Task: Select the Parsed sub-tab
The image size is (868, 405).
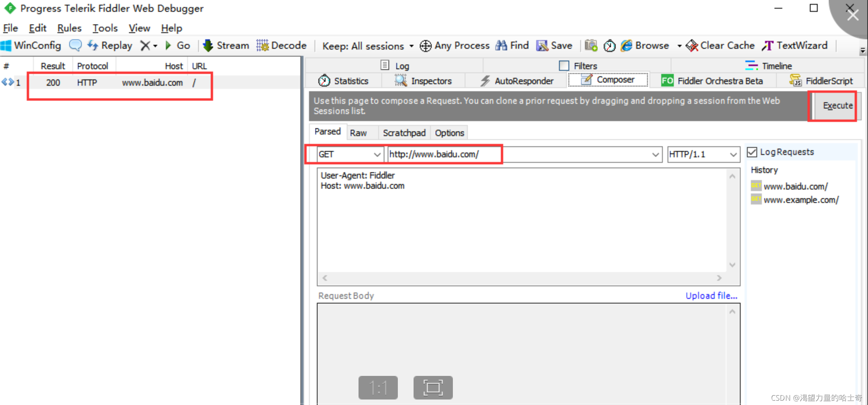Action: click(x=327, y=132)
